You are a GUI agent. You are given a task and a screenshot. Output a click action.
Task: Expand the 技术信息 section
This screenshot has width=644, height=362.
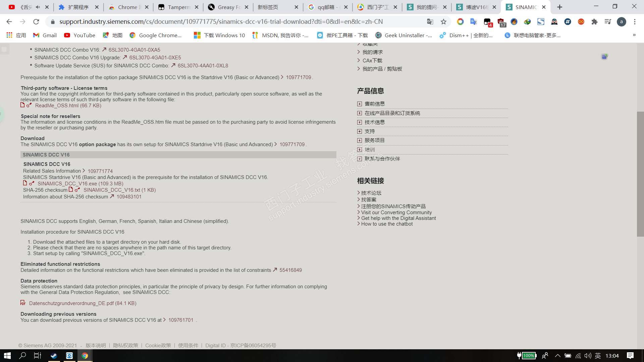(x=360, y=122)
